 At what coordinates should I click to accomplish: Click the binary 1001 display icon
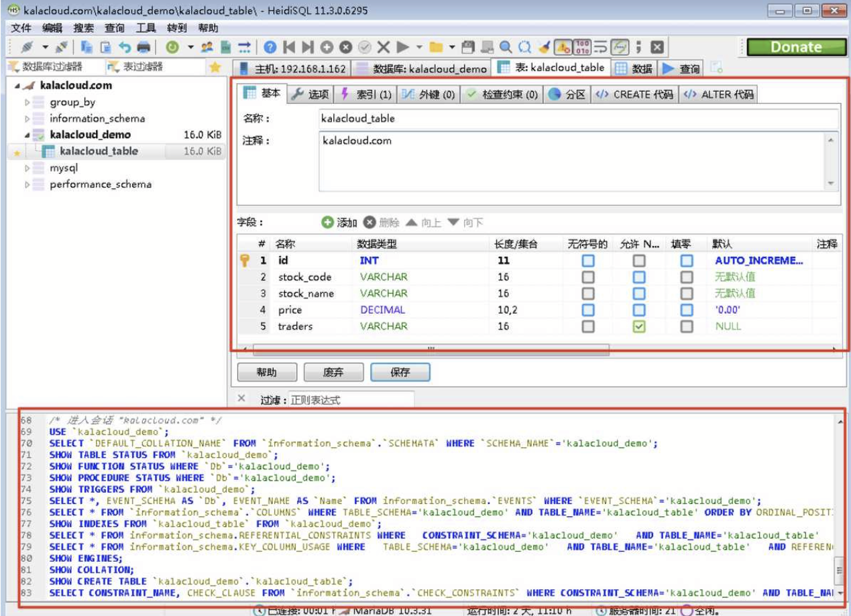coord(582,47)
